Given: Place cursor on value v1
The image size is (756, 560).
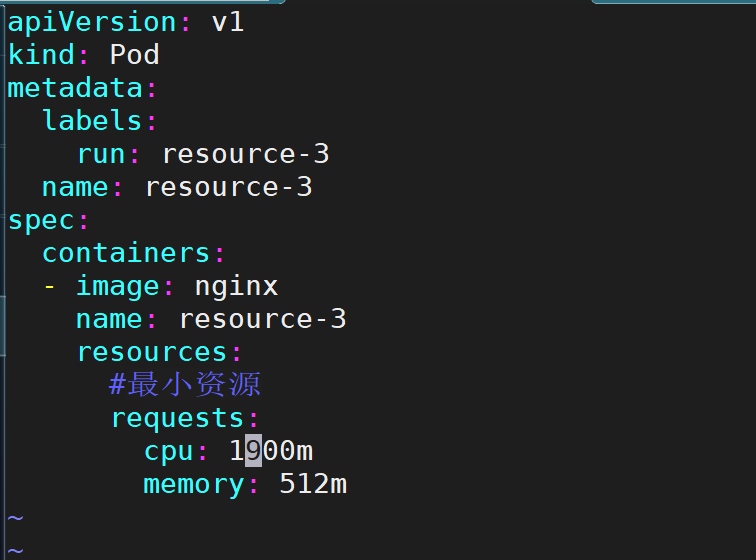Looking at the screenshot, I should [228, 23].
